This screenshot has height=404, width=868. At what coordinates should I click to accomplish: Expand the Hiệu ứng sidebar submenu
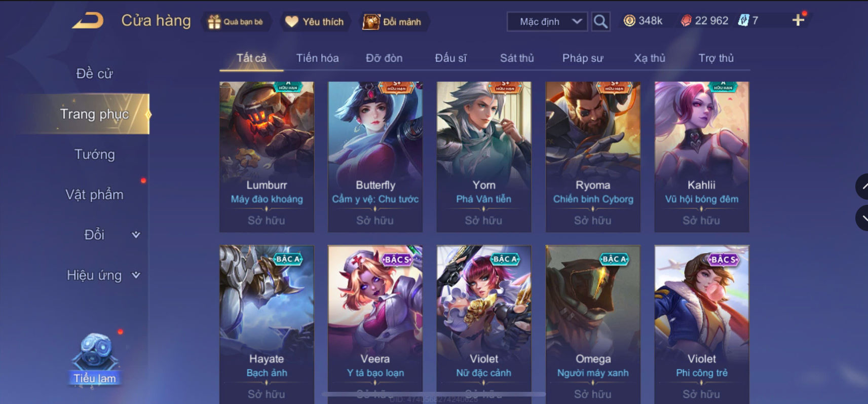click(x=136, y=275)
